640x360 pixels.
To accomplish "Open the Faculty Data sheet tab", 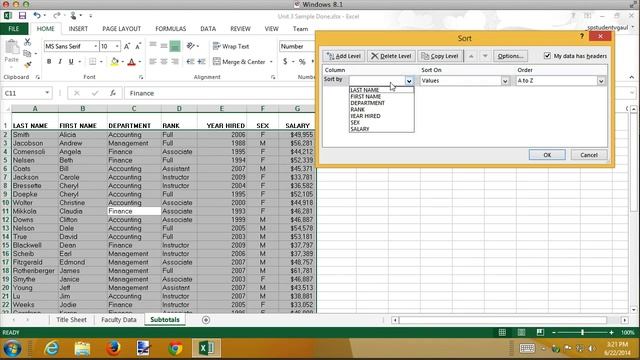I will (119, 320).
